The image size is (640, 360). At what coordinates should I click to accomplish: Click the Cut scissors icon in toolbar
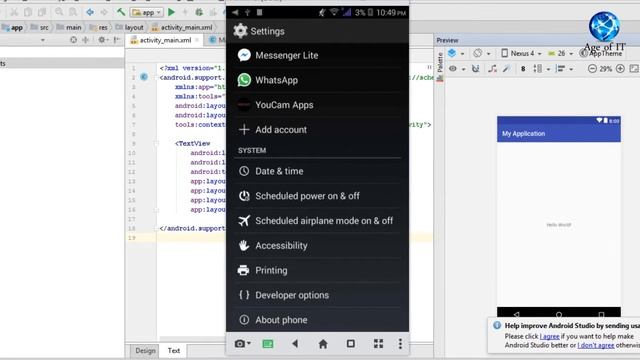click(x=14, y=12)
